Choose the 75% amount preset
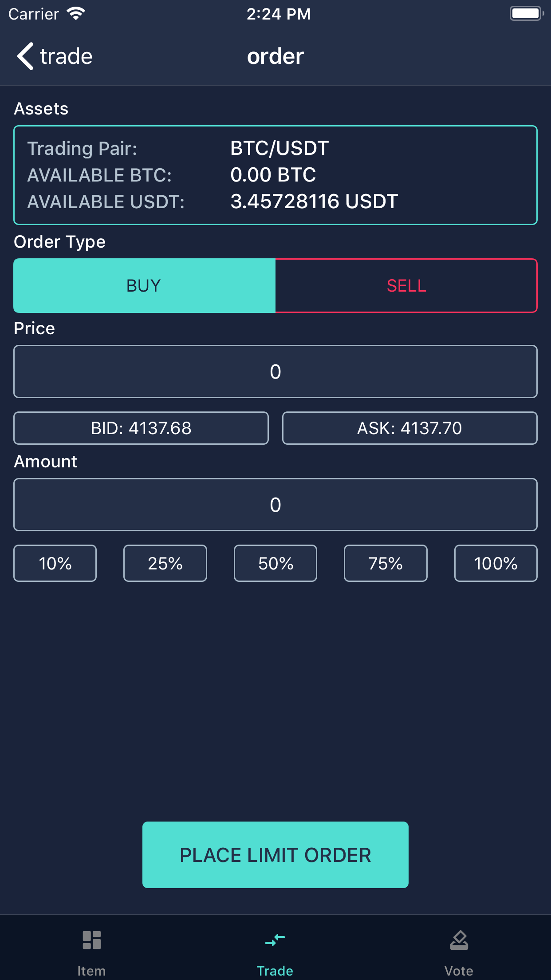This screenshot has width=551, height=980. (x=386, y=563)
